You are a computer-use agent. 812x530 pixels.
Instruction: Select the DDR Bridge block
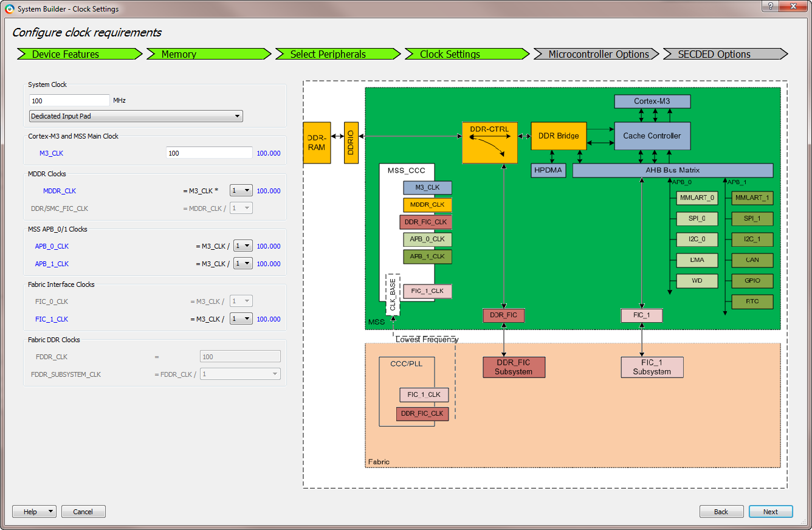point(559,136)
